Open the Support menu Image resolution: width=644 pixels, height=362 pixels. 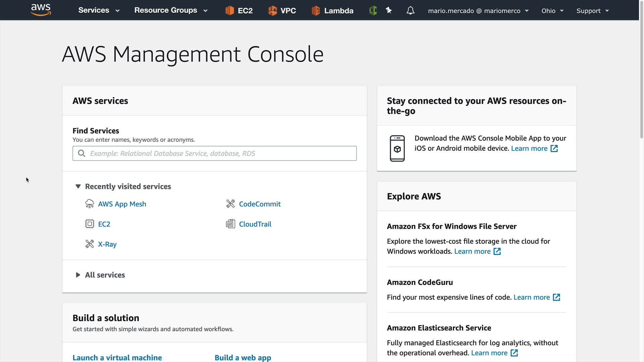pos(592,11)
